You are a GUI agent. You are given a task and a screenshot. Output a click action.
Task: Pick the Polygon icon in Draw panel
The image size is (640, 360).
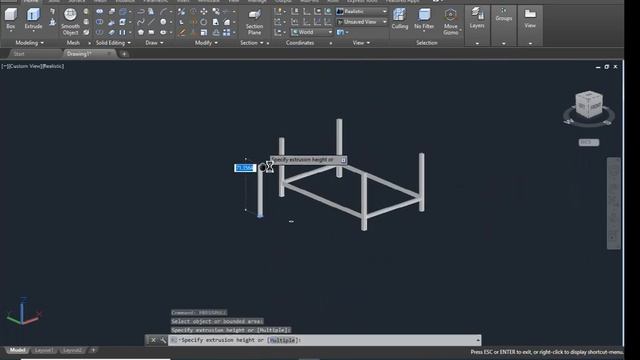point(141,32)
